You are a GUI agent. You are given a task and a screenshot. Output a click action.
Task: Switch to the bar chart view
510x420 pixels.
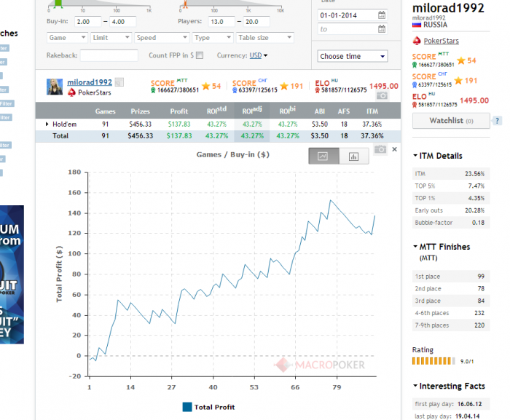click(354, 156)
